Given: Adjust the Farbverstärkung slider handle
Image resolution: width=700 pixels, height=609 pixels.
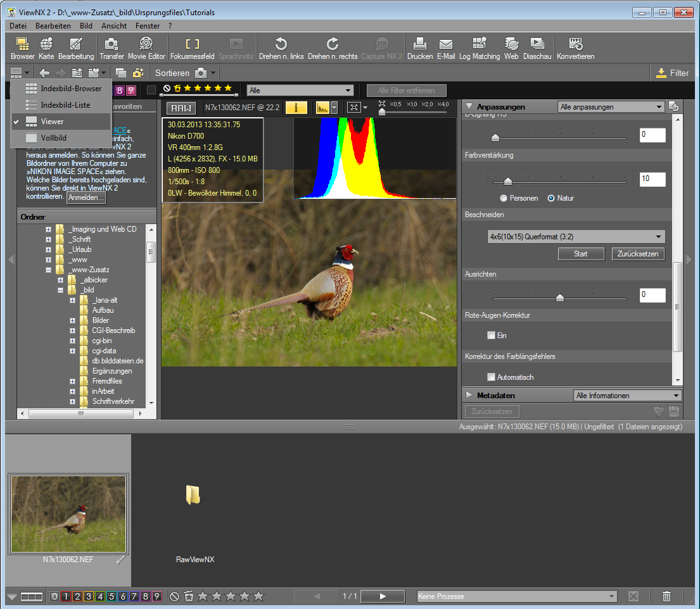Looking at the screenshot, I should 507,181.
